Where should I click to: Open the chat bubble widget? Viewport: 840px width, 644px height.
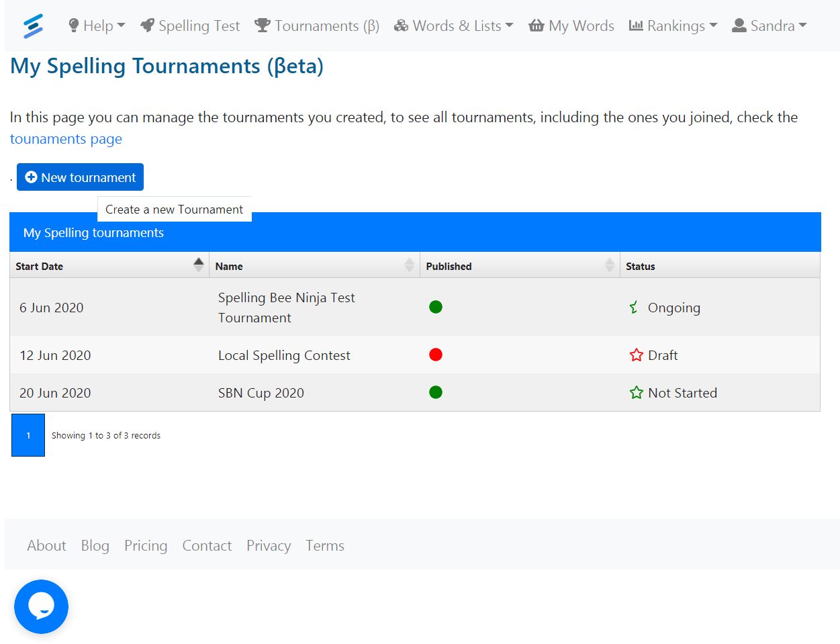coord(41,606)
